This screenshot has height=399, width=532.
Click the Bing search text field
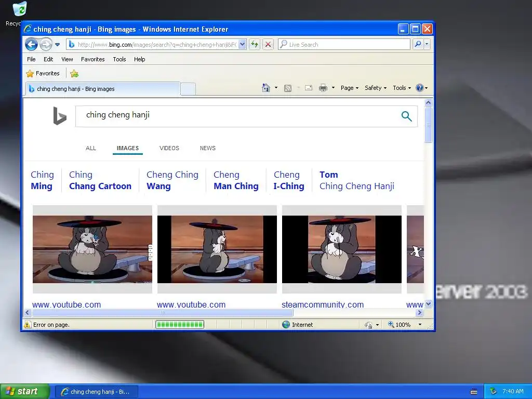[x=237, y=116]
